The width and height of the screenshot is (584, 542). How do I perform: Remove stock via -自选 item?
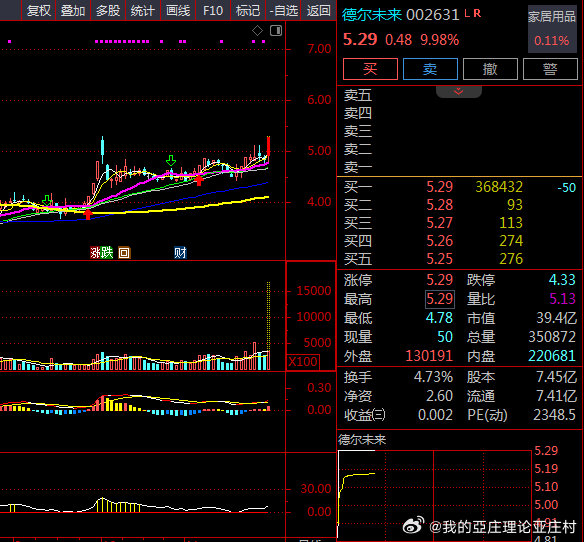point(283,10)
